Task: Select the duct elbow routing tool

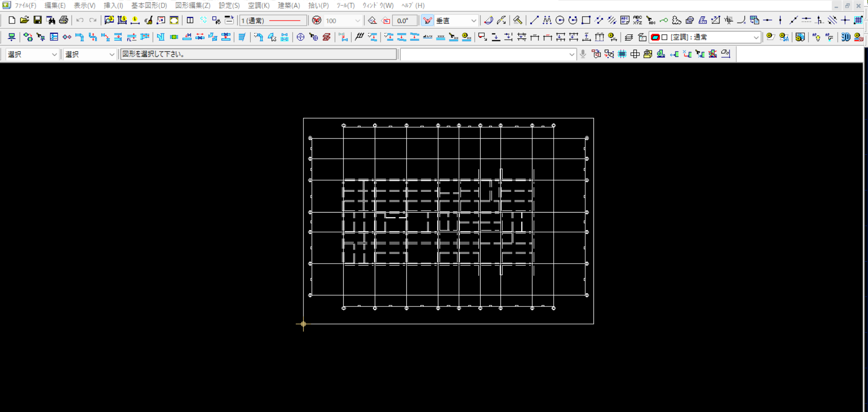Action: point(80,37)
